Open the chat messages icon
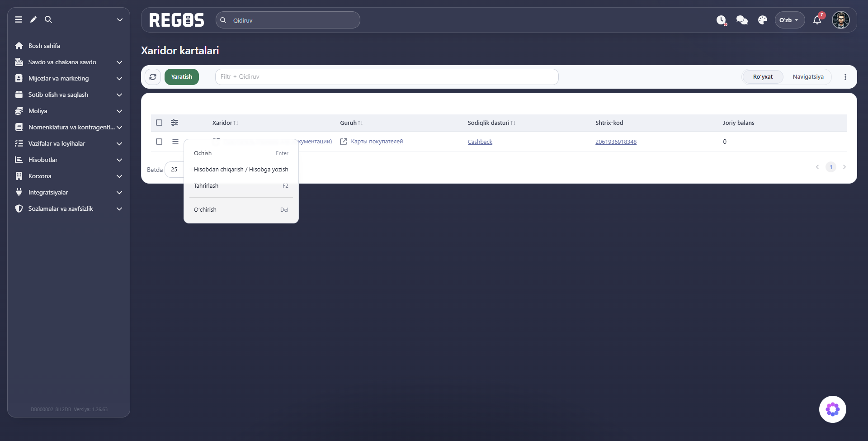 coord(742,20)
